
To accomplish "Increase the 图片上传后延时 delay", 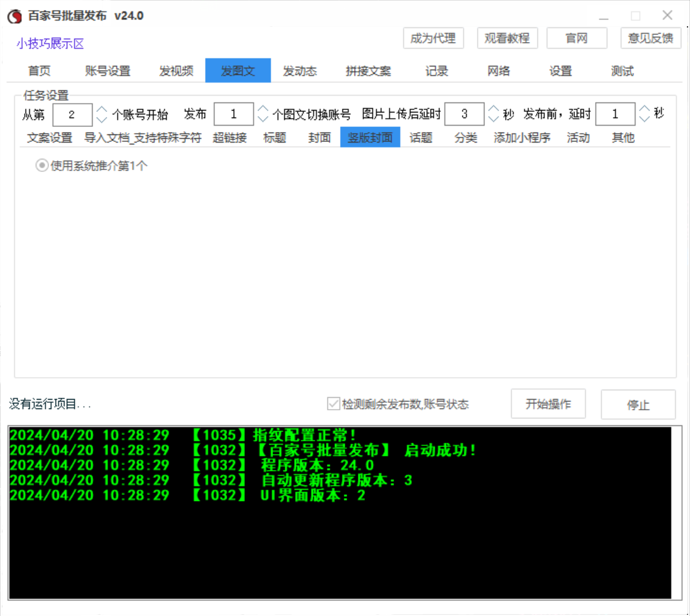I will point(493,109).
